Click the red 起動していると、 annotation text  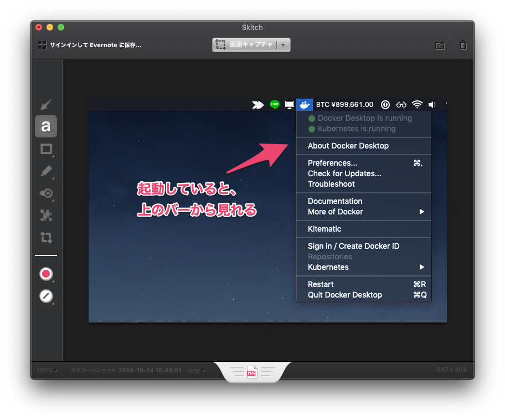[187, 189]
